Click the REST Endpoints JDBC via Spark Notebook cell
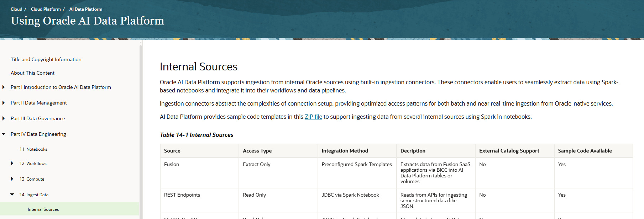The height and width of the screenshot is (219, 644). click(x=357, y=201)
